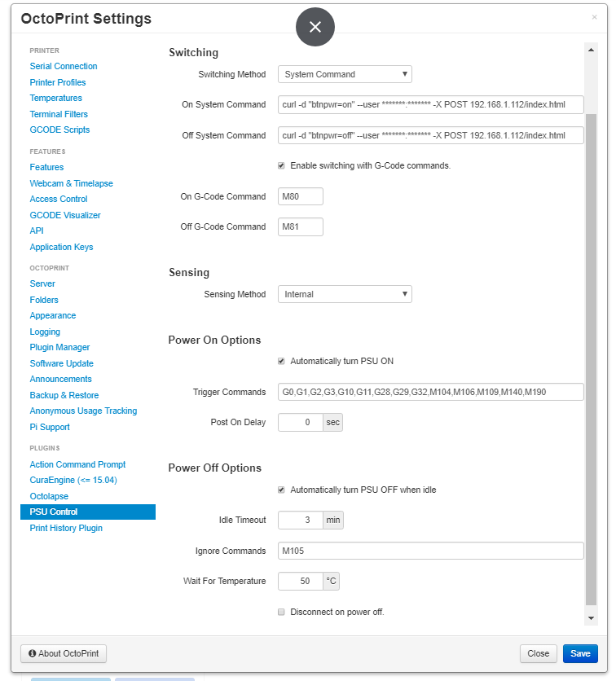Screen dimensions: 616x681
Task: Uncheck Automatically turn PSU ON
Action: [281, 362]
